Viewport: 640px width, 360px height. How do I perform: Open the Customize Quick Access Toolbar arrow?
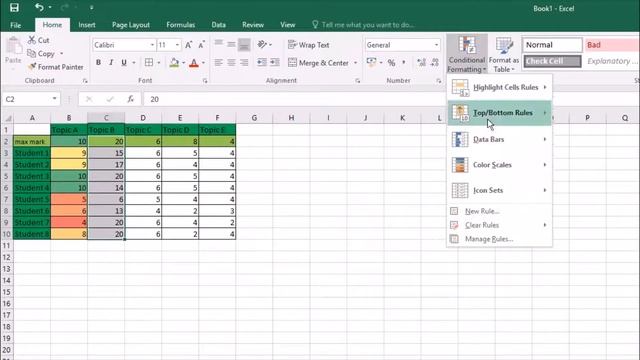pyautogui.click(x=91, y=7)
